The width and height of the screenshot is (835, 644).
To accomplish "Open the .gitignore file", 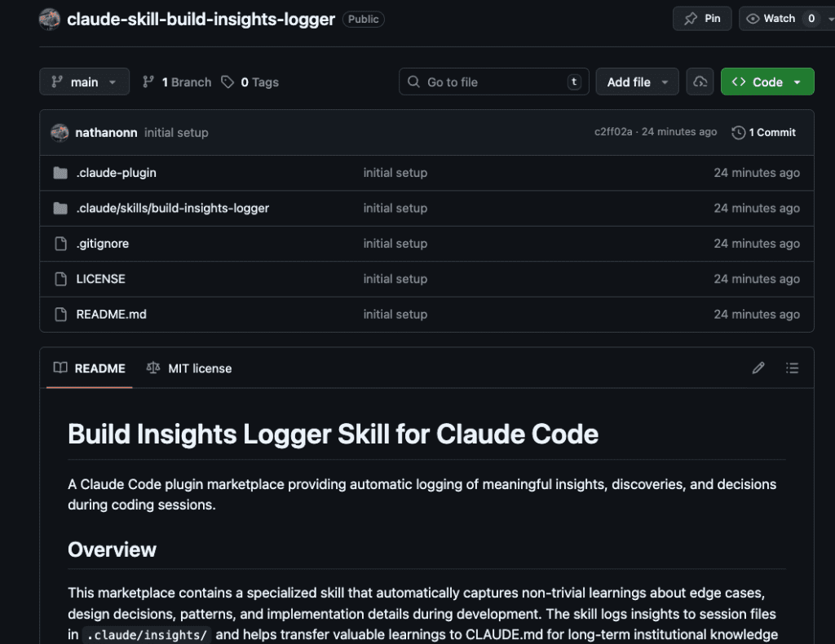I will coord(102,244).
